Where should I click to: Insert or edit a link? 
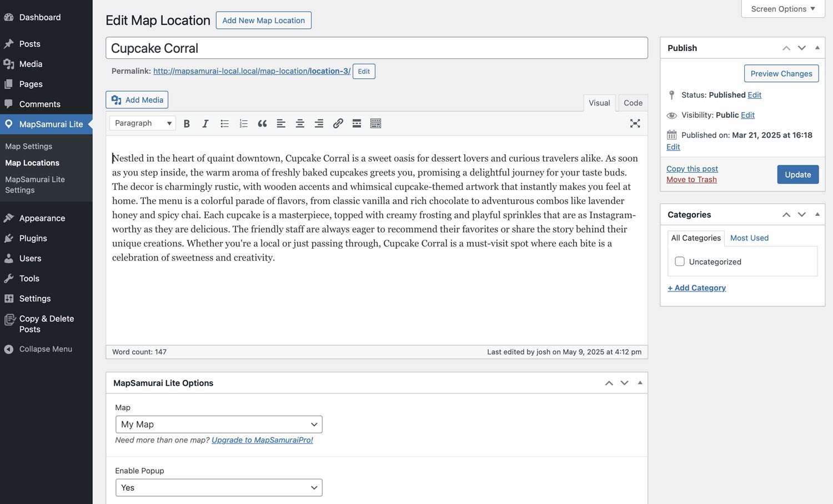[x=338, y=123]
